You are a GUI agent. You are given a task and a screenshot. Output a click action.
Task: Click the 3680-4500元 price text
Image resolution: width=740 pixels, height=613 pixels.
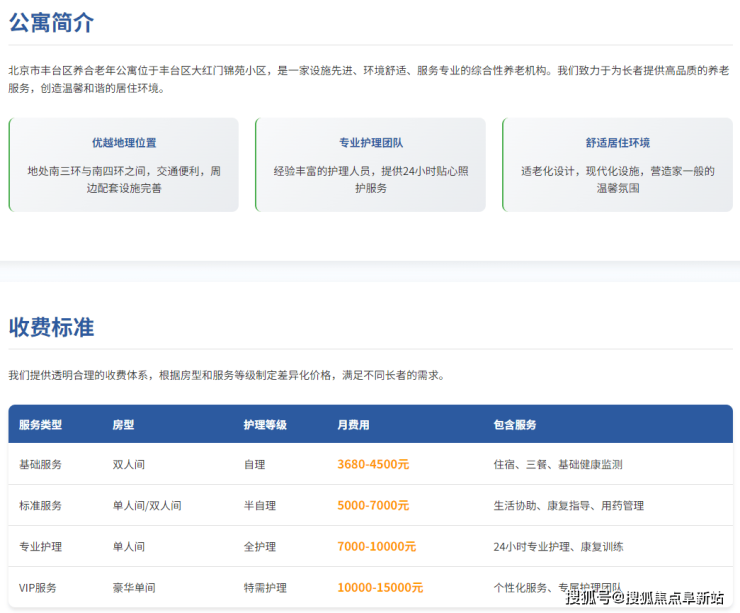coord(373,465)
